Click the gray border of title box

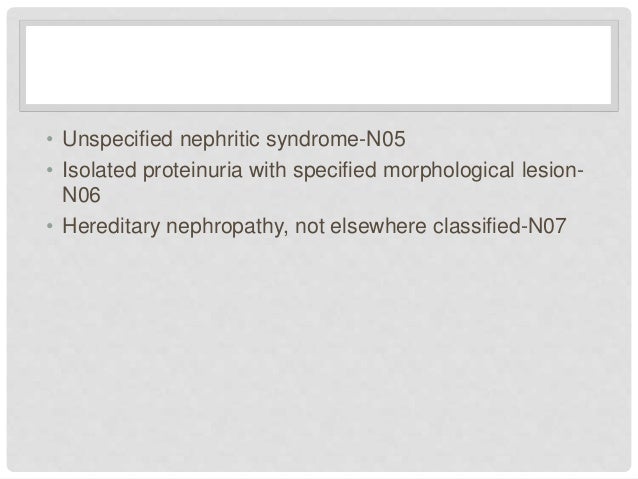pos(319,108)
